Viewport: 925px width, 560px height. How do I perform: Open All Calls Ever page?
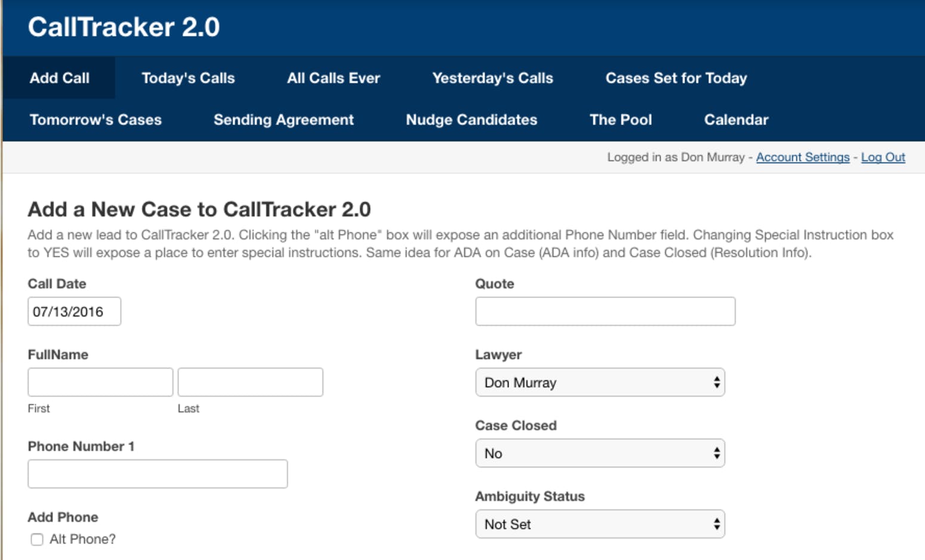(333, 78)
